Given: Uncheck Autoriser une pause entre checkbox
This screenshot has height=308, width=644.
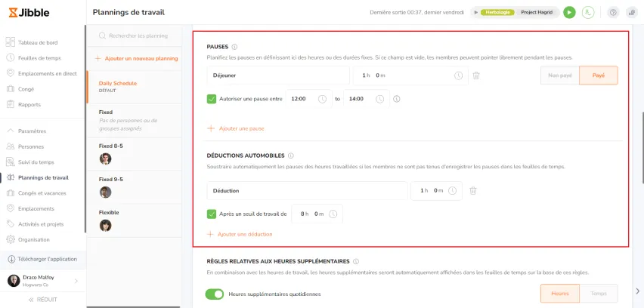Looking at the screenshot, I should click(x=212, y=99).
